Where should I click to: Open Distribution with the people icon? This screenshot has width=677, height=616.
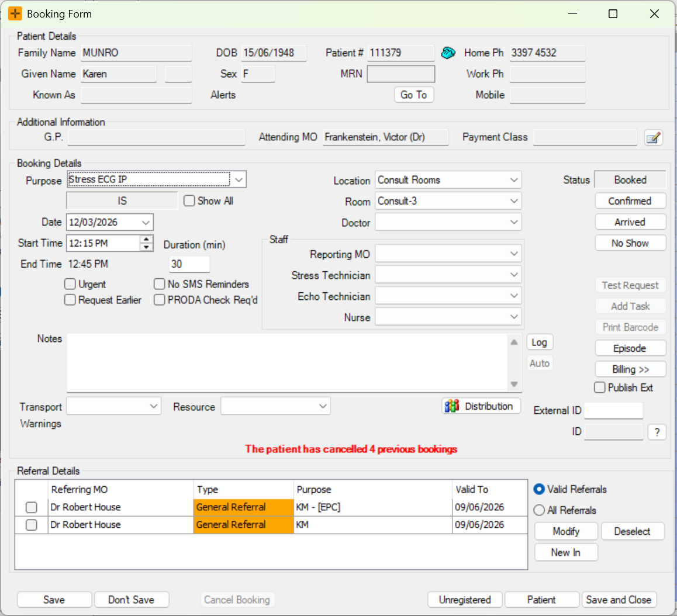(x=481, y=406)
